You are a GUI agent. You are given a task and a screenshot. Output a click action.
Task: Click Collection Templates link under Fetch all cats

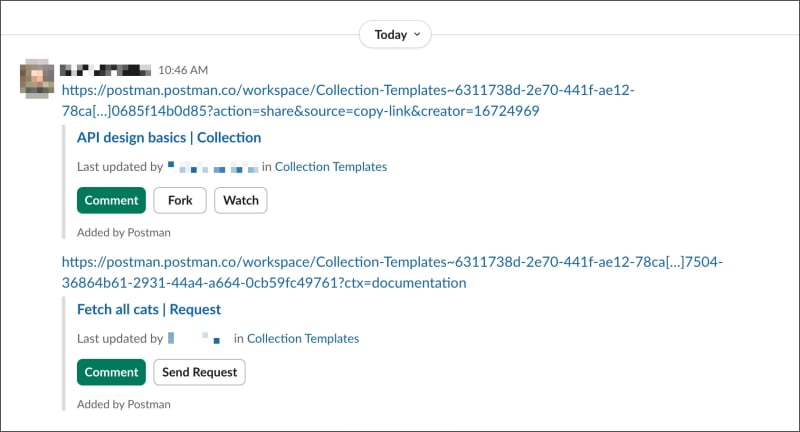tap(303, 339)
